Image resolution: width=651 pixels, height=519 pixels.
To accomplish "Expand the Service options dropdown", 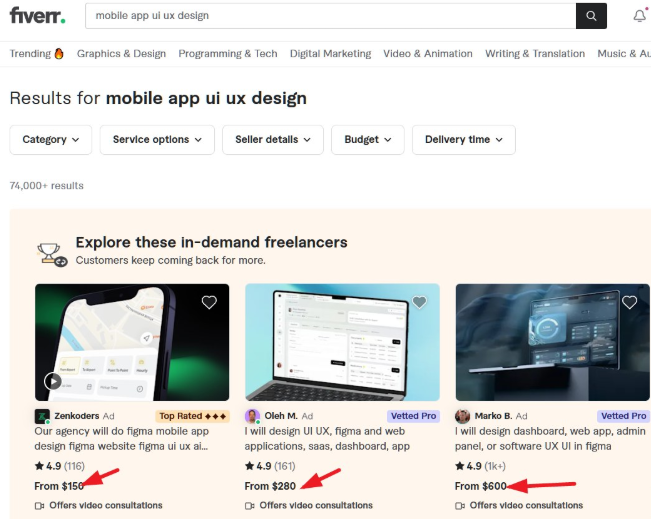I will click(157, 140).
